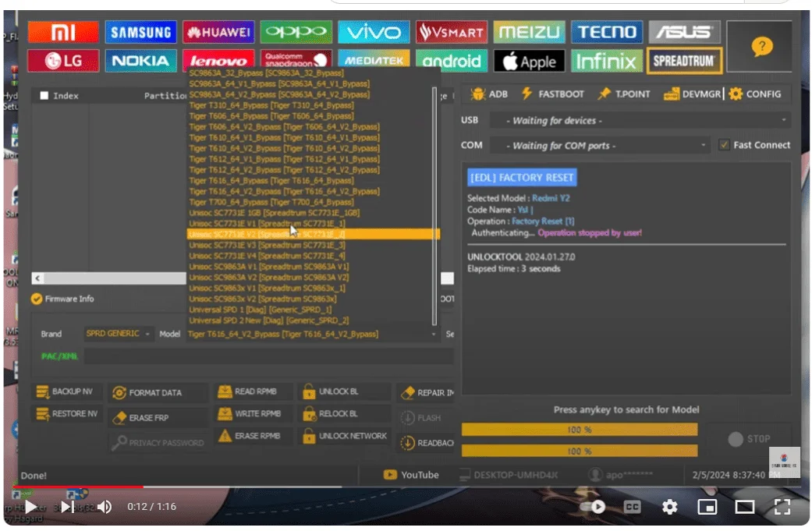Select the Mi brand tile
812x531 pixels.
62,33
